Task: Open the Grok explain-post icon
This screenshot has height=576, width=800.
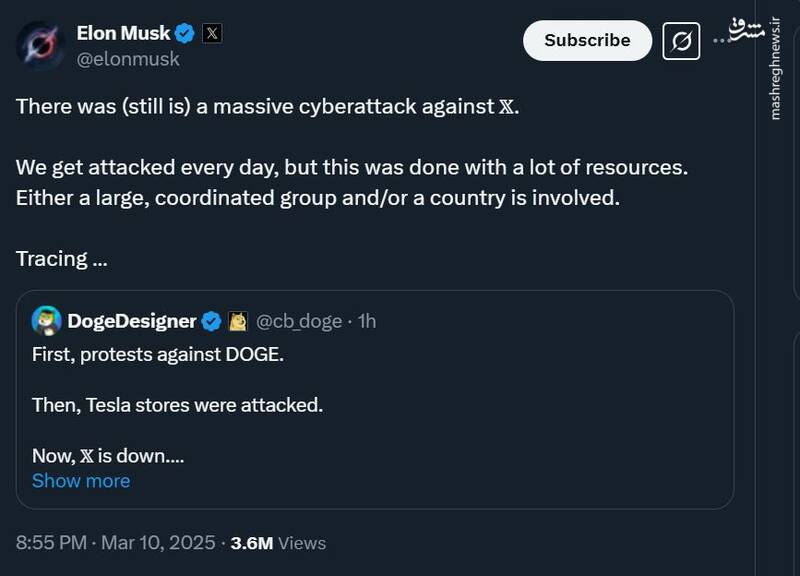Action: point(681,41)
